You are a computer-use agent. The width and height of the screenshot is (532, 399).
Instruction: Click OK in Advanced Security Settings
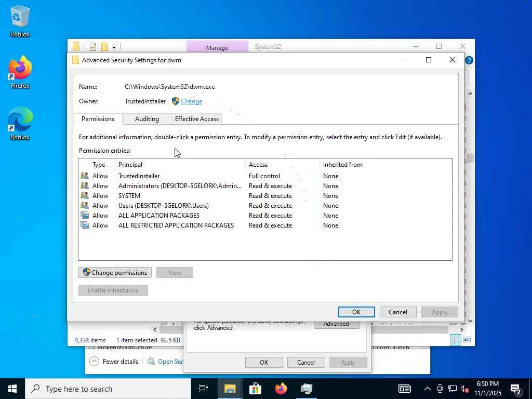coord(356,312)
